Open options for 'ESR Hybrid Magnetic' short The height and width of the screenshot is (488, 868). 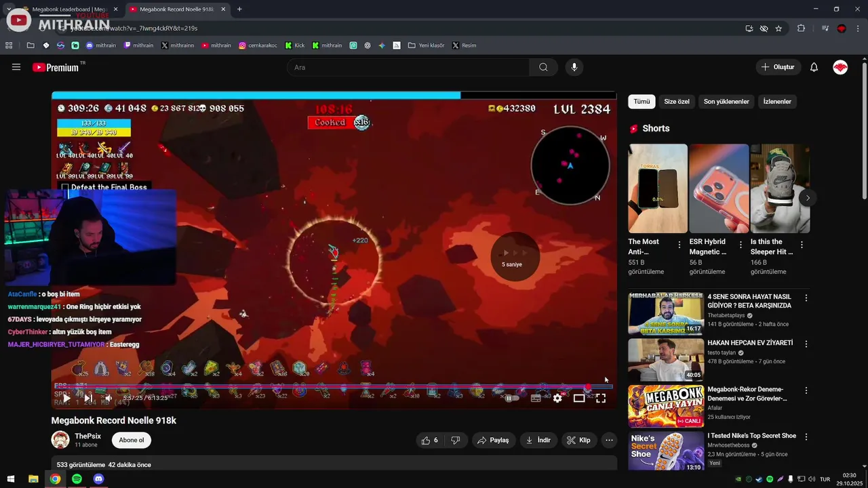click(741, 245)
